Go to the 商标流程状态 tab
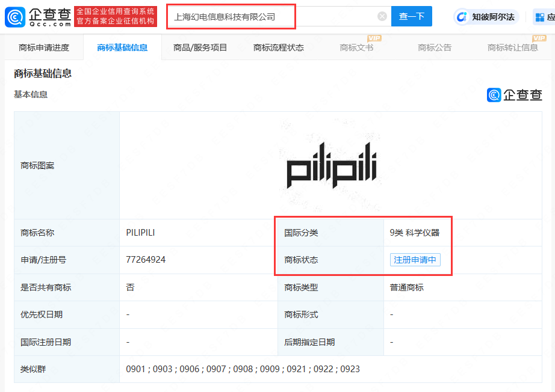 [x=279, y=47]
